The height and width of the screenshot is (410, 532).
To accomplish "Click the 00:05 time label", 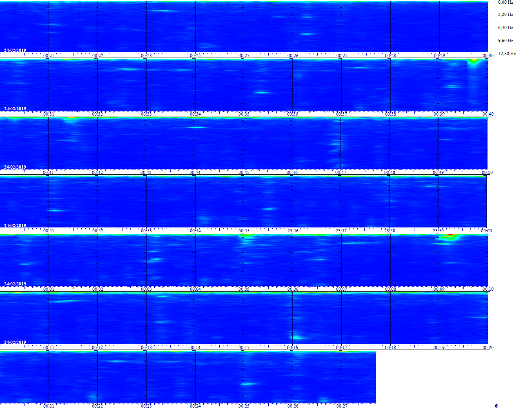I will point(244,289).
